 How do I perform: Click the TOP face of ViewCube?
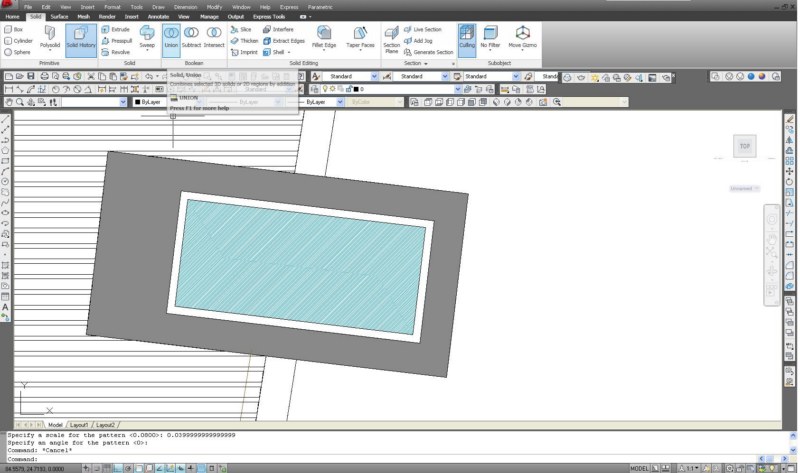tap(745, 146)
